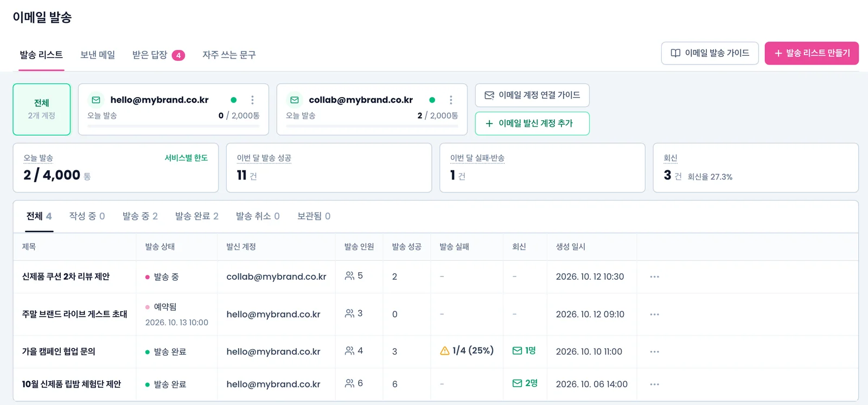
Task: Filter list by 발송 완료 status
Action: coord(197,216)
